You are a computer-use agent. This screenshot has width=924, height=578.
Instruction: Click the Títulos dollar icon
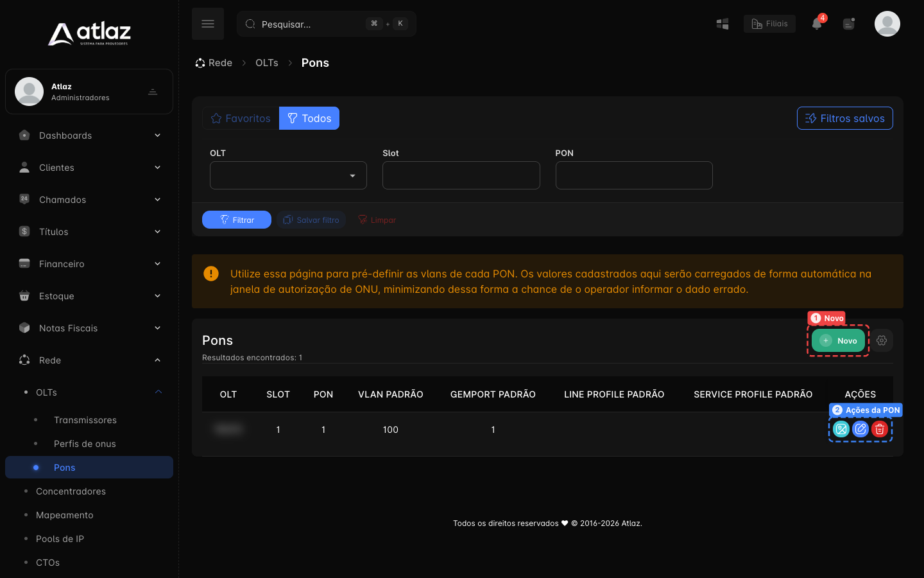click(24, 231)
